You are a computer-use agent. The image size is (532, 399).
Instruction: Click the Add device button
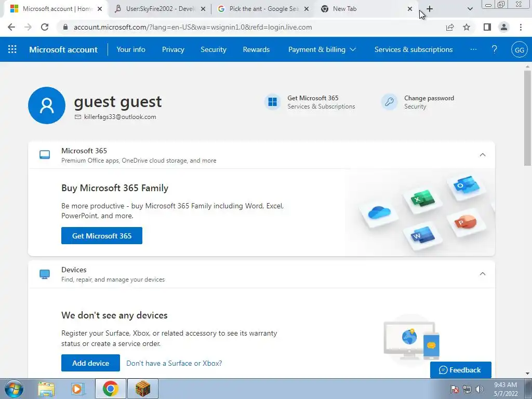pos(90,363)
